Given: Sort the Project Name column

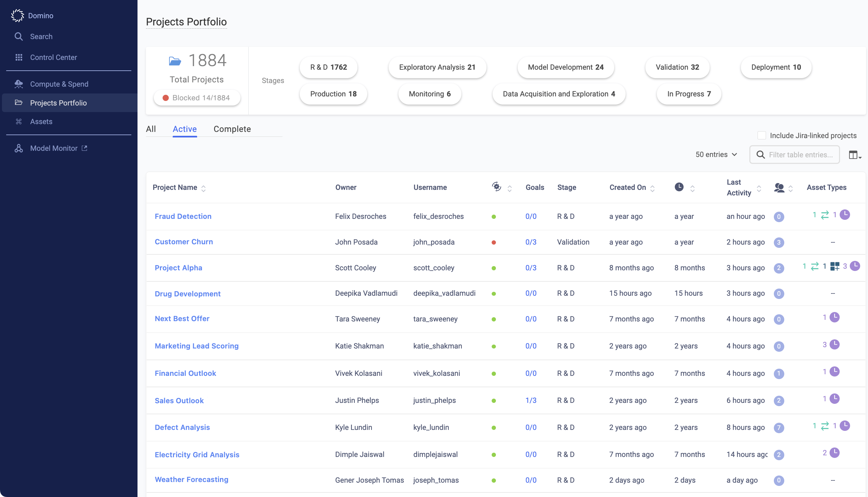Looking at the screenshot, I should (203, 189).
